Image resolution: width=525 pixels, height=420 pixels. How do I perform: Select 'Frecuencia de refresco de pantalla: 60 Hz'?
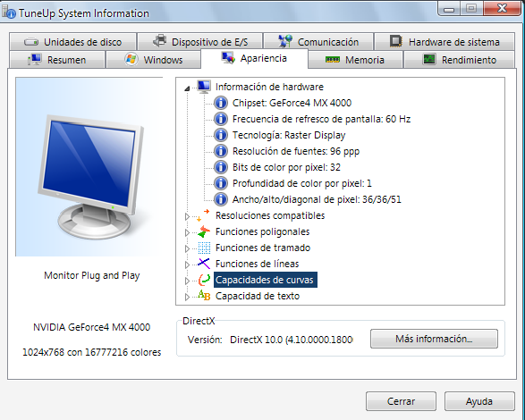tap(321, 119)
